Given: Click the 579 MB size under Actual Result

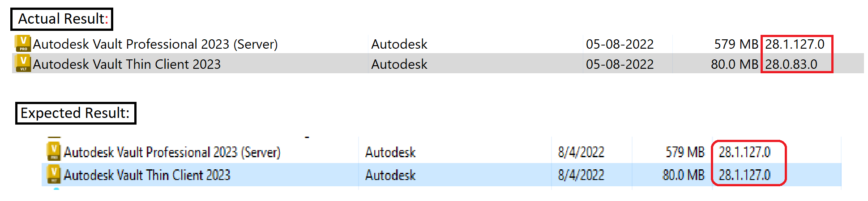Looking at the screenshot, I should pos(736,44).
